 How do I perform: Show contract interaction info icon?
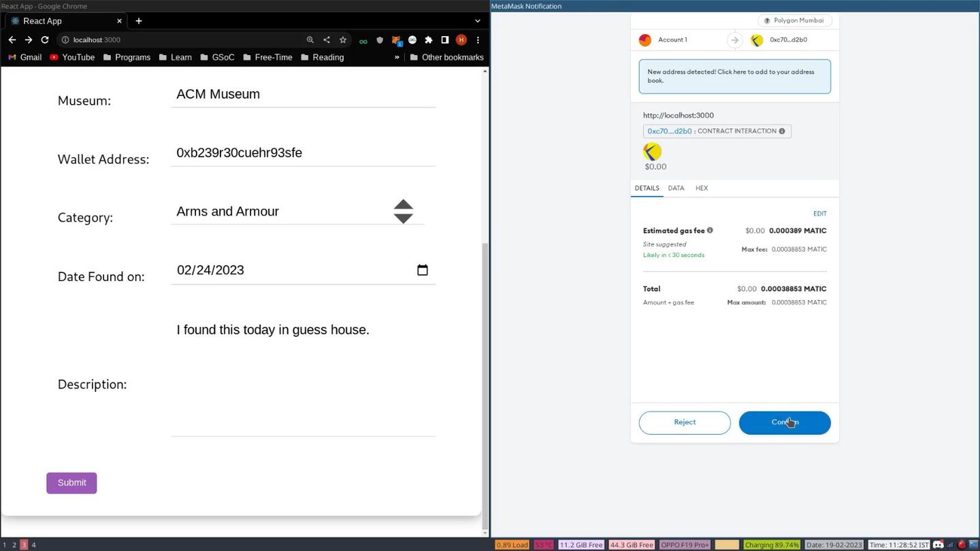coord(781,131)
